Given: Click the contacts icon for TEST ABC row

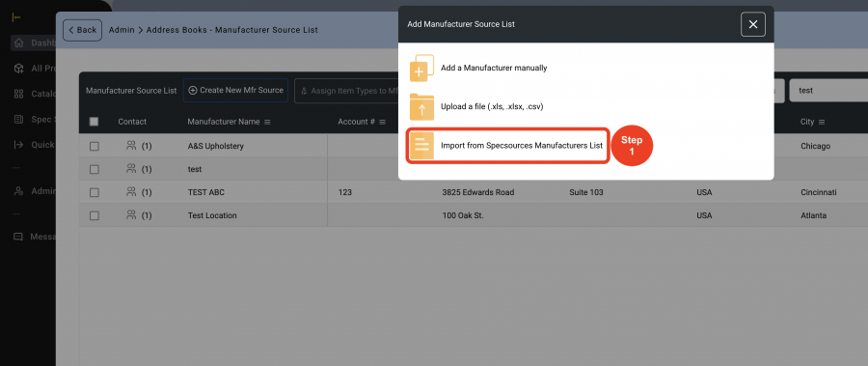Looking at the screenshot, I should 131,192.
